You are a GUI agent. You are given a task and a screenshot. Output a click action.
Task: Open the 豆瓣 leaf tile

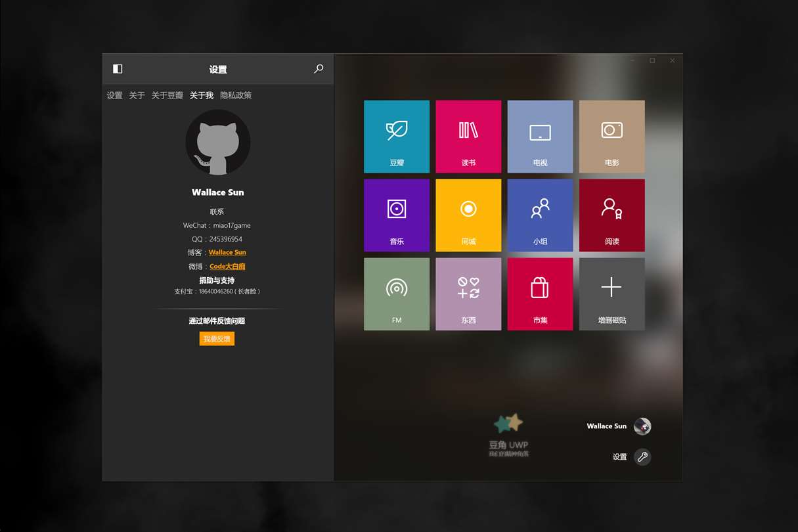(x=397, y=137)
